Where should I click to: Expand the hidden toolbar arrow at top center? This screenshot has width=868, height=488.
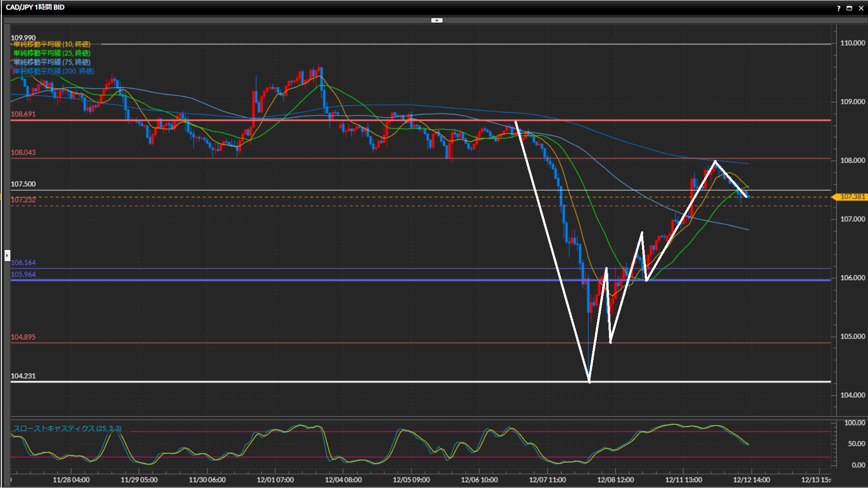click(x=437, y=20)
